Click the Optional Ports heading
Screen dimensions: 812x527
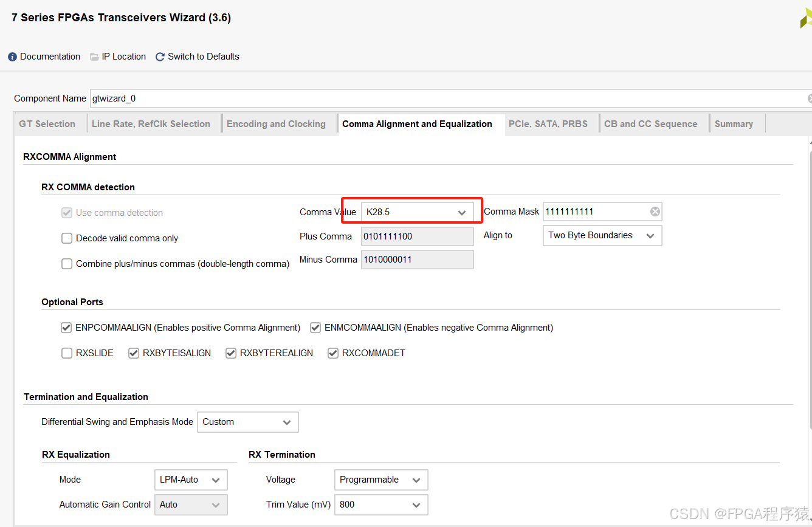(x=72, y=302)
